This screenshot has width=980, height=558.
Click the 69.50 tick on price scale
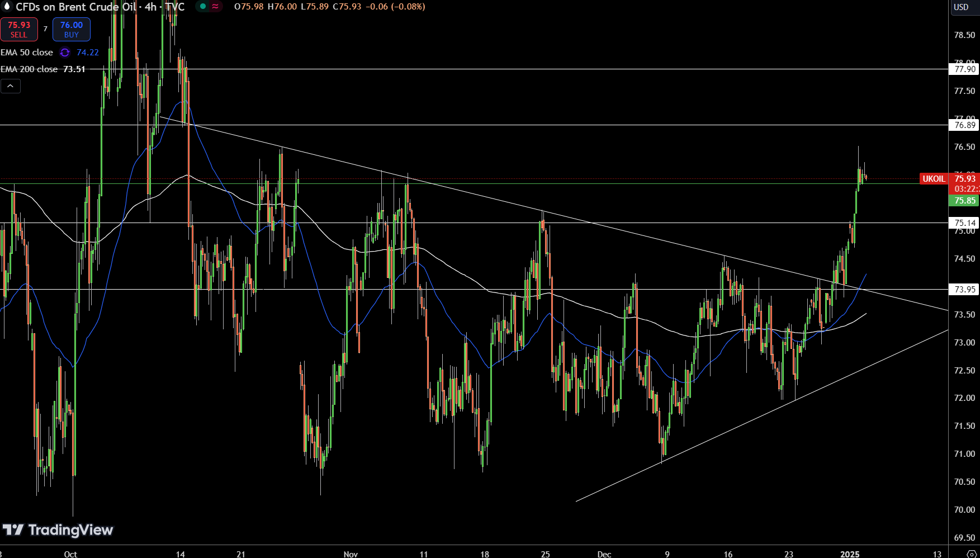tap(964, 538)
